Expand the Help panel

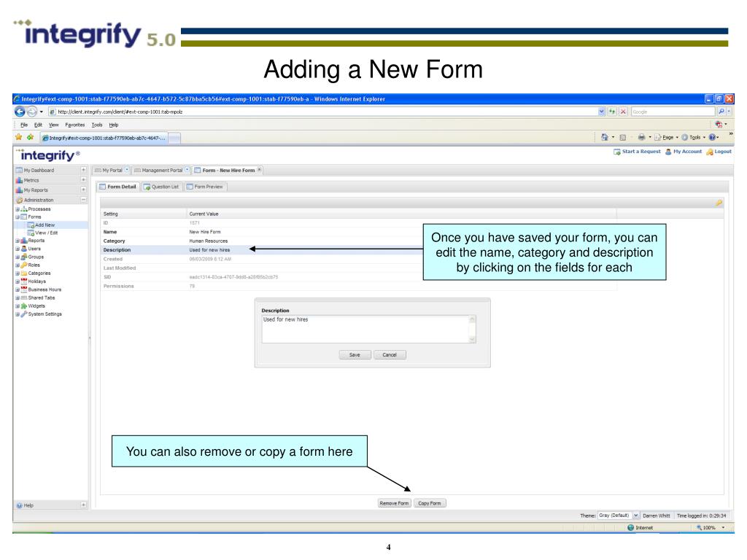click(83, 505)
